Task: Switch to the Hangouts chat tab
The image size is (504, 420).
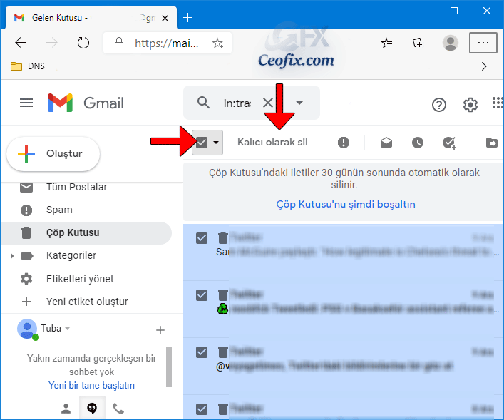Action: pos(92,409)
